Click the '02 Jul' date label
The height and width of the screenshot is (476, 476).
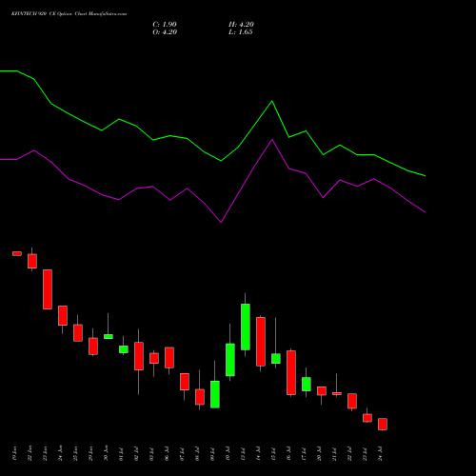(136, 453)
